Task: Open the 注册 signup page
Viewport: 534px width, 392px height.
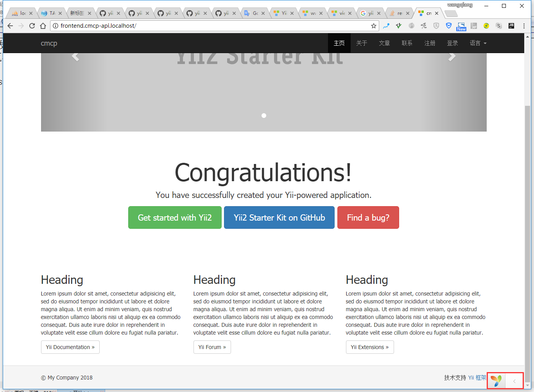Action: [x=430, y=43]
